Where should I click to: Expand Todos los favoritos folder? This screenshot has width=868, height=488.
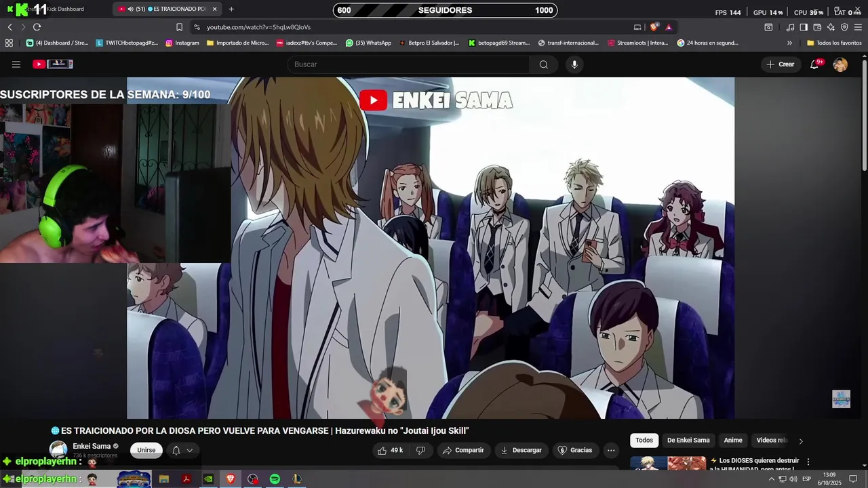tap(834, 43)
